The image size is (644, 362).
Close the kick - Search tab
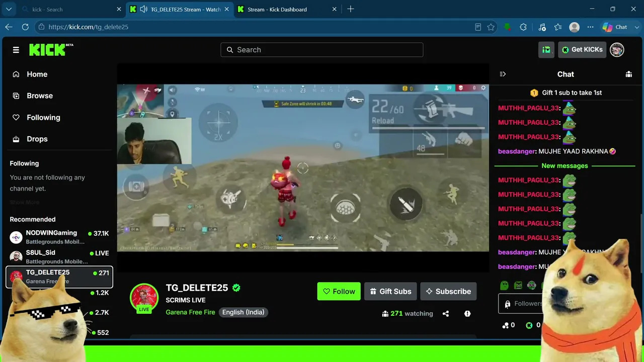point(119,9)
